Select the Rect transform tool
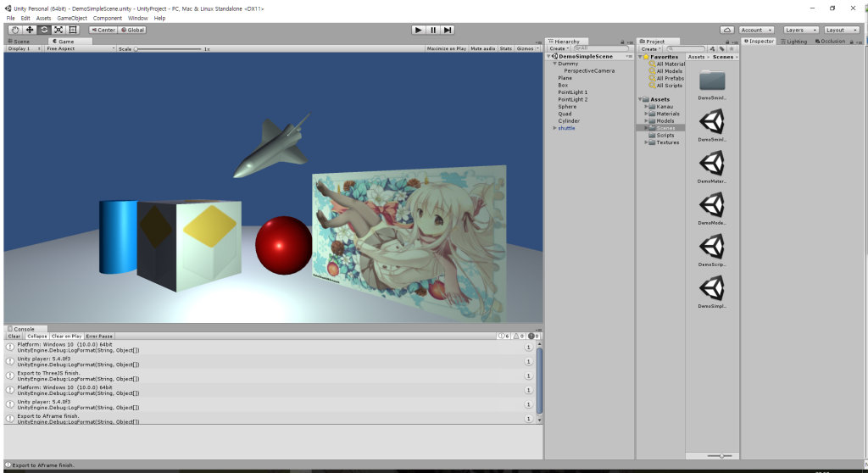868x473 pixels. coord(73,30)
